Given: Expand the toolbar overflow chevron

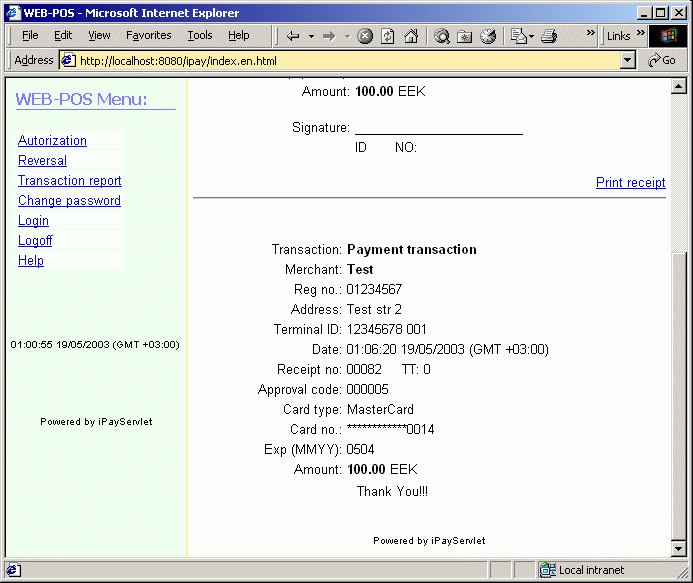Looking at the screenshot, I should pyautogui.click(x=590, y=32).
